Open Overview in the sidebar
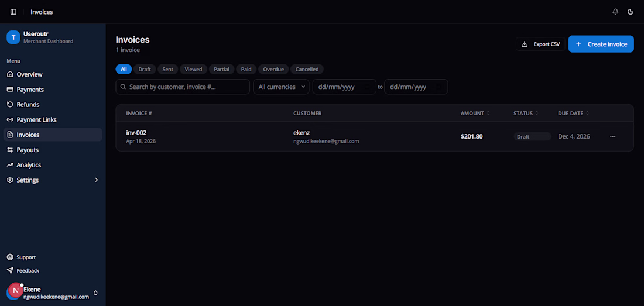The height and width of the screenshot is (306, 644). point(53,74)
